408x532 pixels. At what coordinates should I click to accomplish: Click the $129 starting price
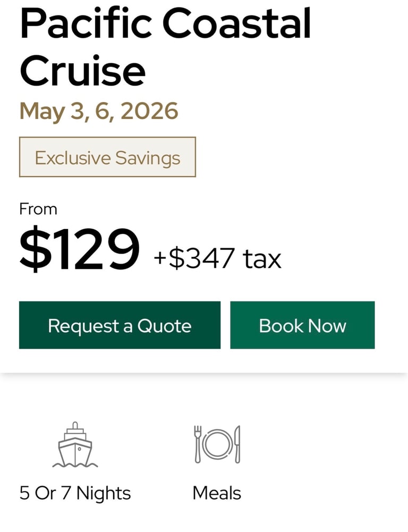[x=80, y=249]
